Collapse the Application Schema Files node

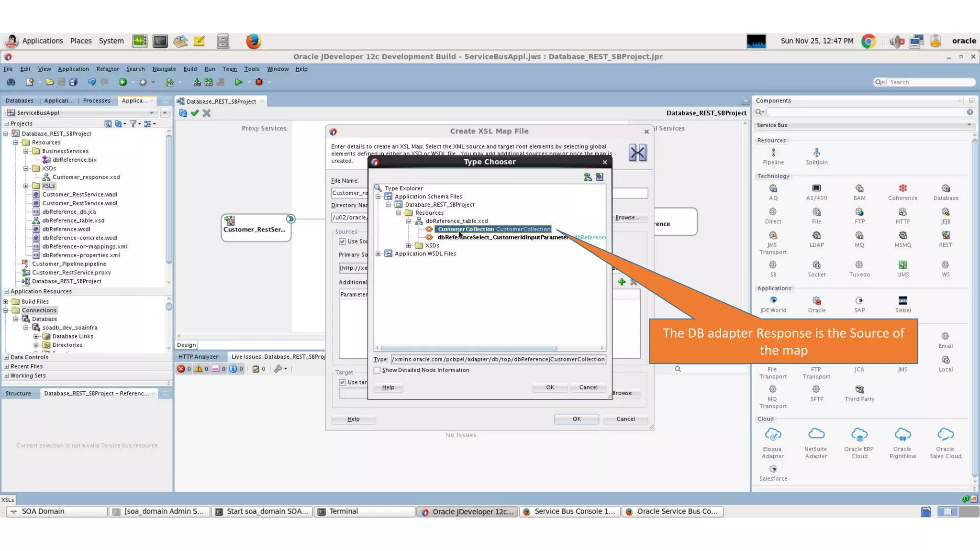click(378, 197)
